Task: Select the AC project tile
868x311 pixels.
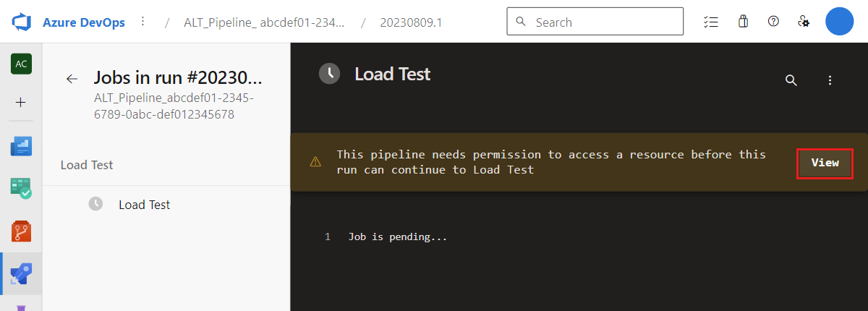Action: click(21, 64)
